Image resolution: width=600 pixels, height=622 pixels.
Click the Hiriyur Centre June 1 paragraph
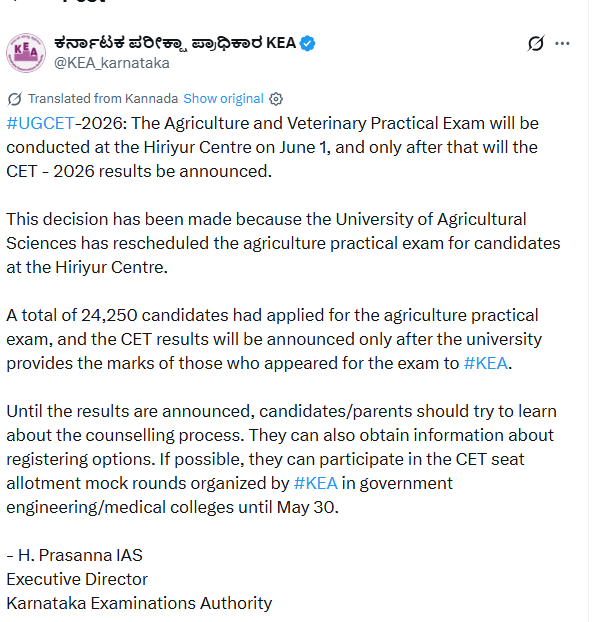[x=272, y=148]
